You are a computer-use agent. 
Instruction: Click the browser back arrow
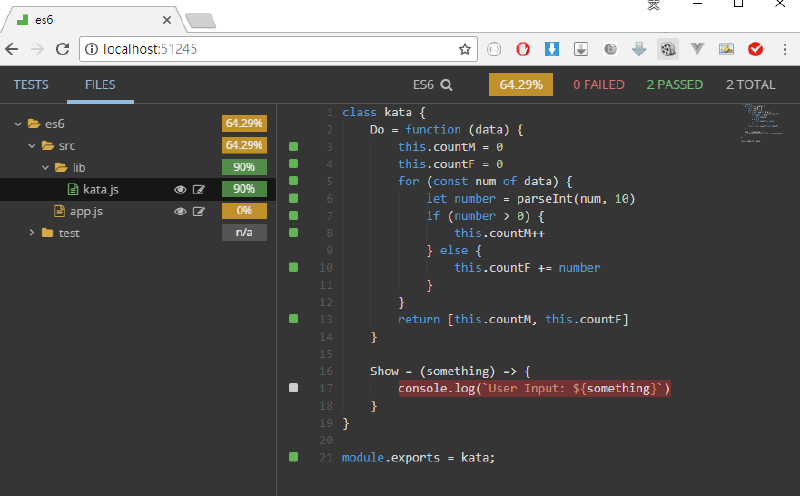12,48
